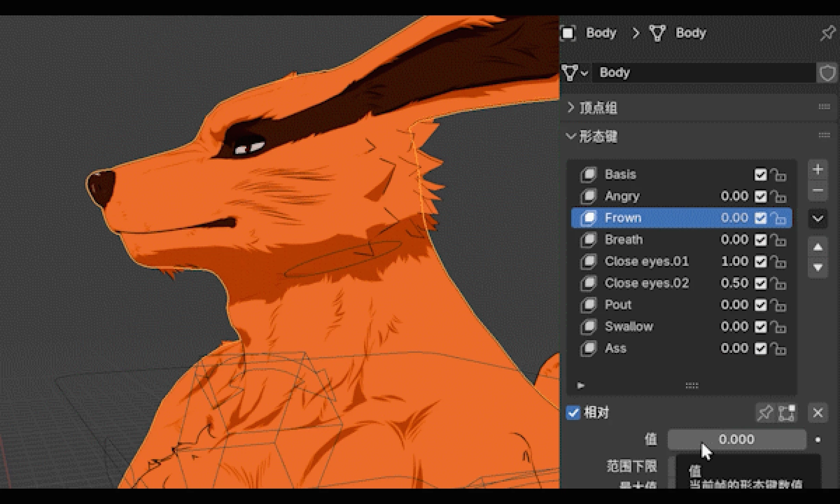Click the keyframe dot beside 值 field

818,440
